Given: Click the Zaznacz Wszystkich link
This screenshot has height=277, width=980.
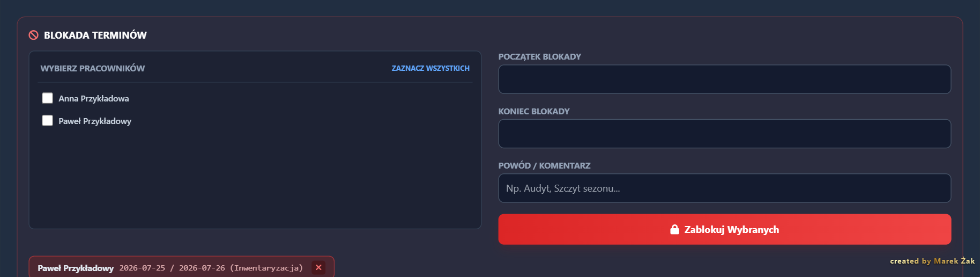Looking at the screenshot, I should click(x=430, y=68).
